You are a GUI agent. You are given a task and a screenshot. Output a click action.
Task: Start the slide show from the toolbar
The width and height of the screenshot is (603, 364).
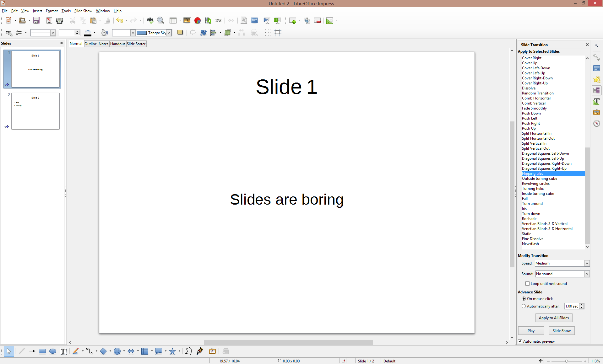(267, 20)
